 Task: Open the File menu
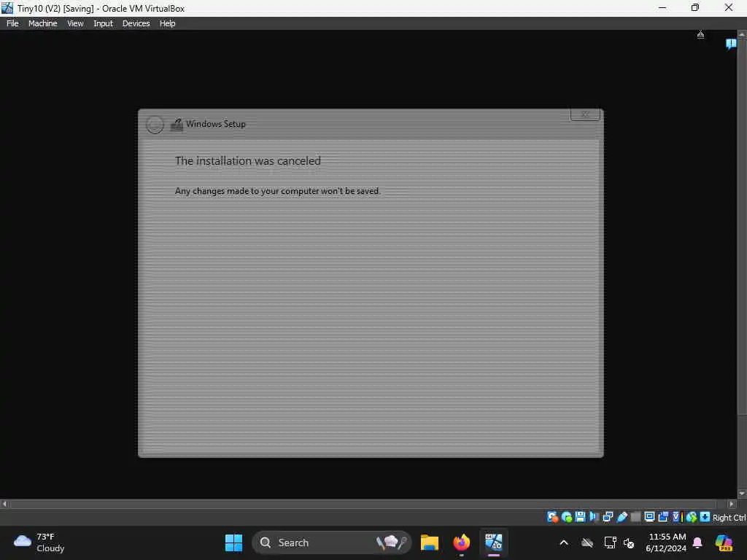click(x=12, y=23)
